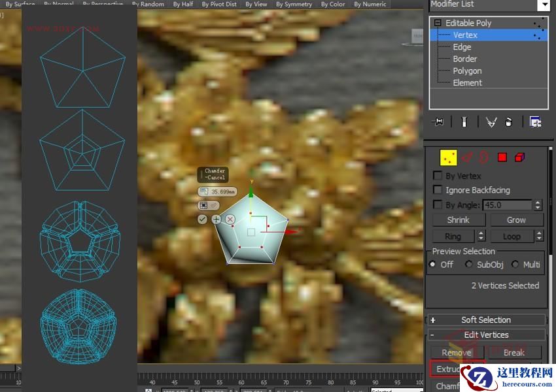The image size is (556, 392).
Task: Enable Ignore Backfacing
Action: pyautogui.click(x=437, y=190)
